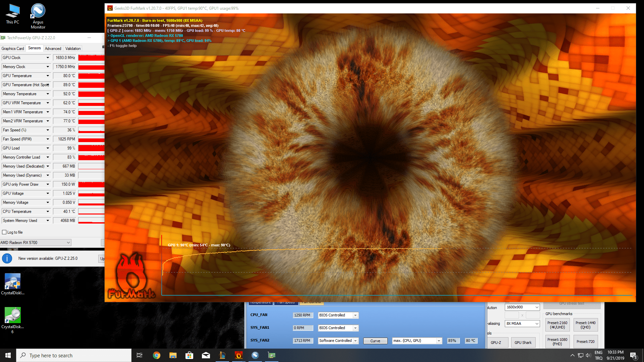Switch to the Graphics Card tab
Viewport: 644px width, 362px height.
13,49
